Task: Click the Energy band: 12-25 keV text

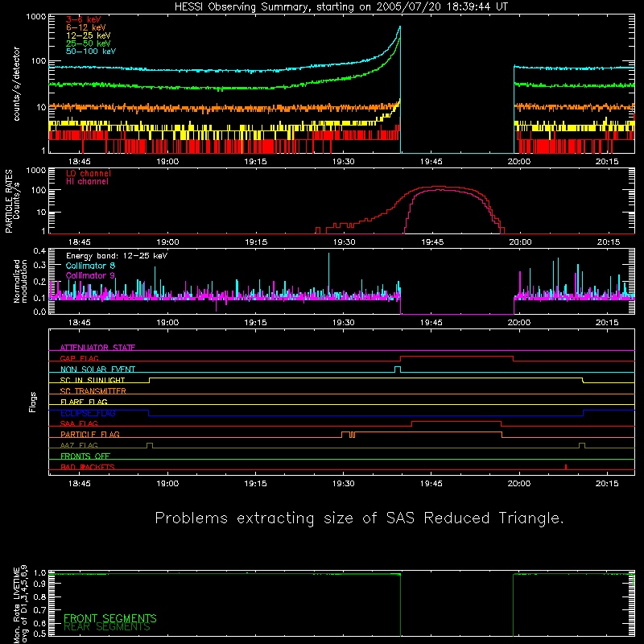Action: point(117,256)
